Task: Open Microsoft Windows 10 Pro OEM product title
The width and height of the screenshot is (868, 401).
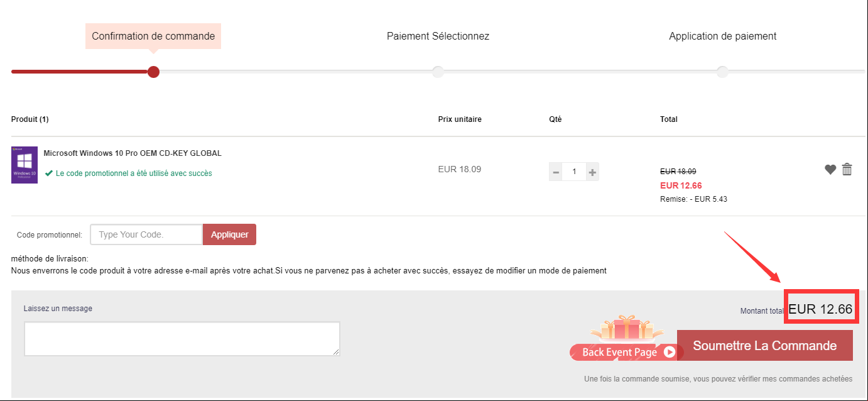Action: click(133, 153)
